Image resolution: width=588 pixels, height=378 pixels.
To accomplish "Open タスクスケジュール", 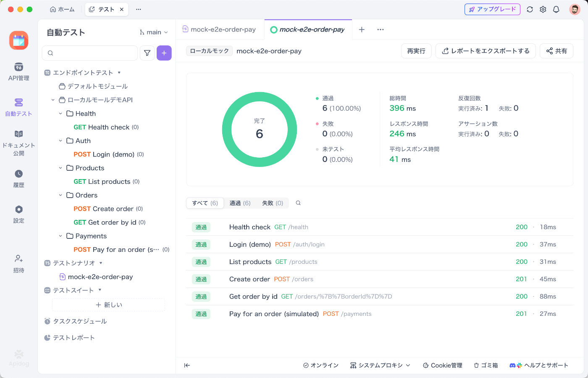I will (x=76, y=321).
